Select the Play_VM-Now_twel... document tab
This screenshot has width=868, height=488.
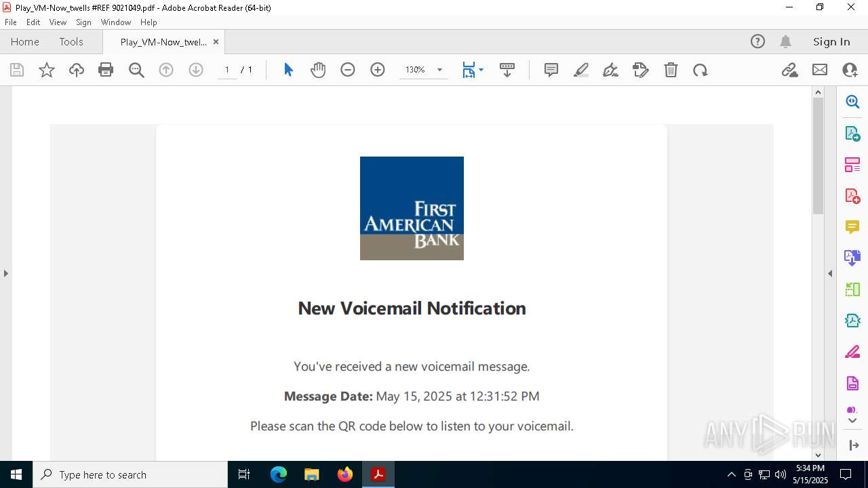[163, 41]
